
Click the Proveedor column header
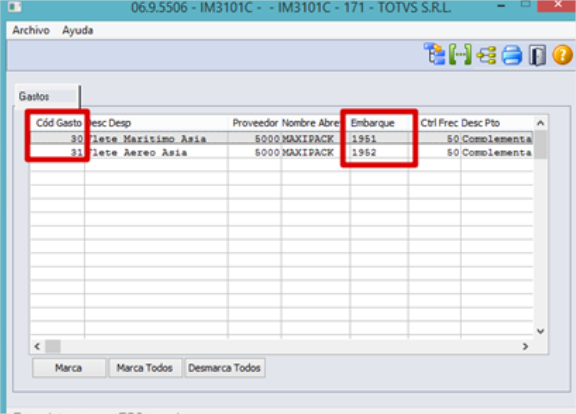[255, 123]
